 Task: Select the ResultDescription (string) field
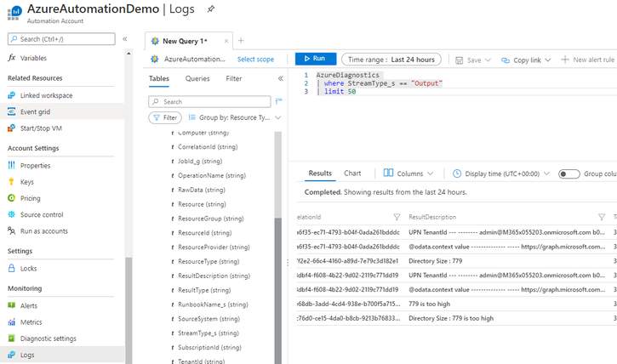[x=214, y=276]
